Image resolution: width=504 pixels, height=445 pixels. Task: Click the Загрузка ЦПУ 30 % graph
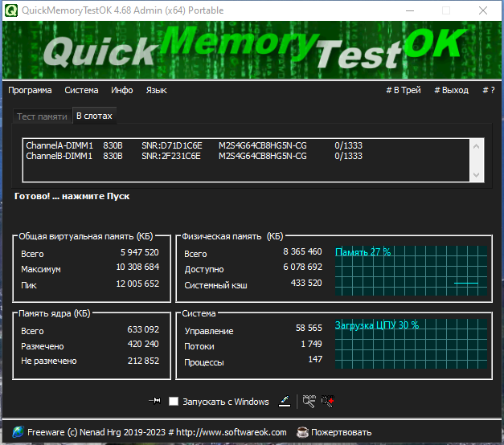point(411,344)
